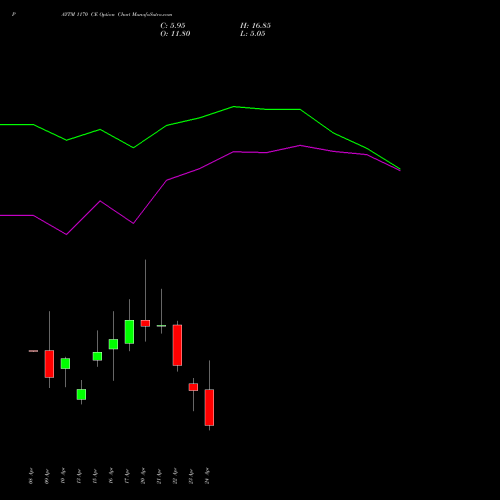The image size is (500, 500).
Task: Select the 20 Apr date label
Action: (143, 476)
